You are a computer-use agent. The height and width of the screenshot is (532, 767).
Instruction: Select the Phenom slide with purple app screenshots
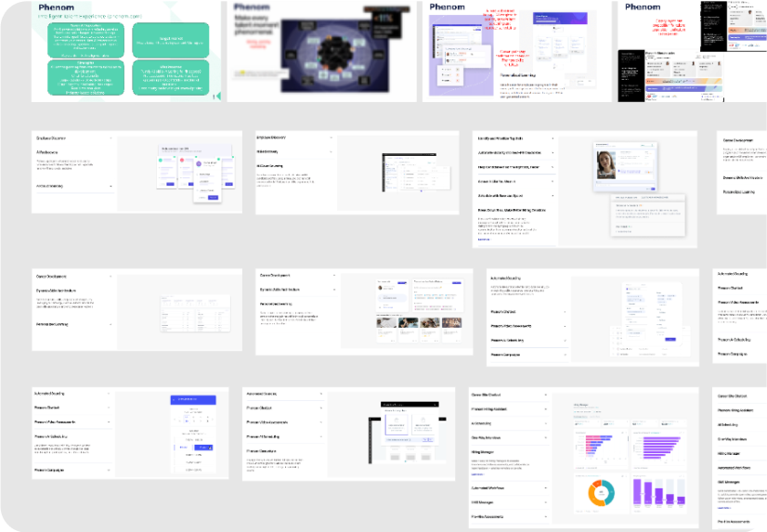pyautogui.click(x=517, y=51)
